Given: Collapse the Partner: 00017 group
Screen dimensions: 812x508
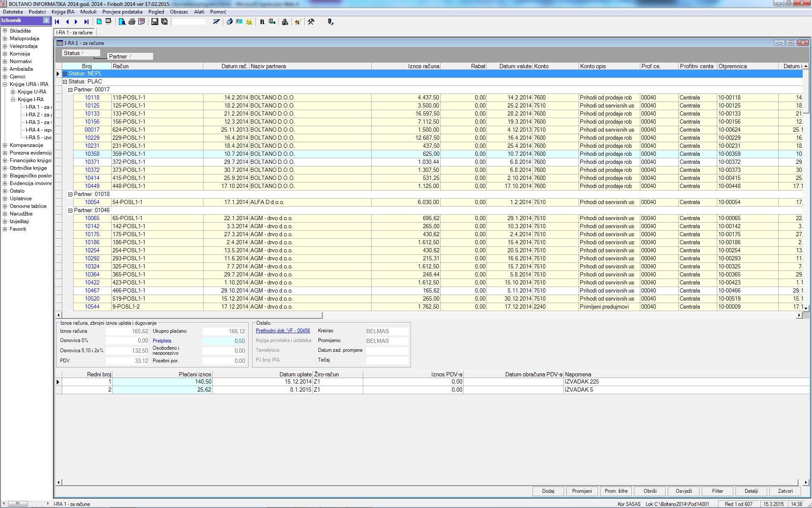Looking at the screenshot, I should click(x=71, y=90).
